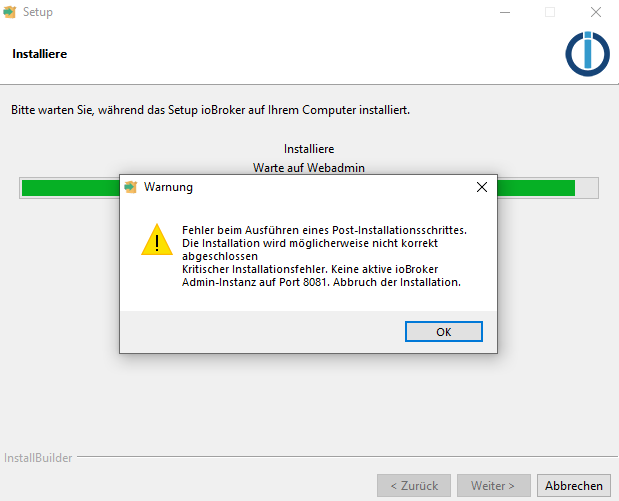The image size is (619, 501).
Task: Click the 'Fehler beim Ausführen' message line
Action: pyautogui.click(x=324, y=230)
